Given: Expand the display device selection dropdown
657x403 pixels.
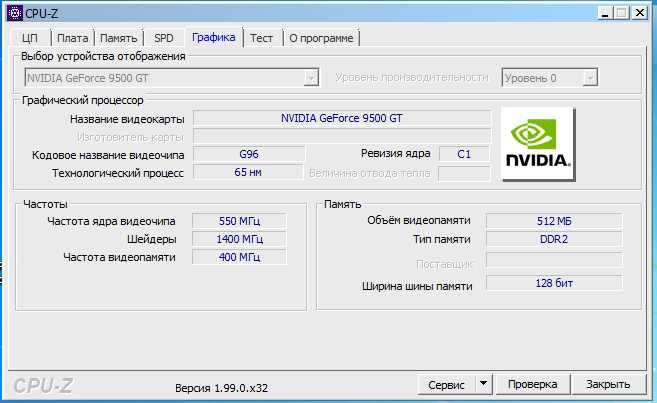Looking at the screenshot, I should coord(310,78).
